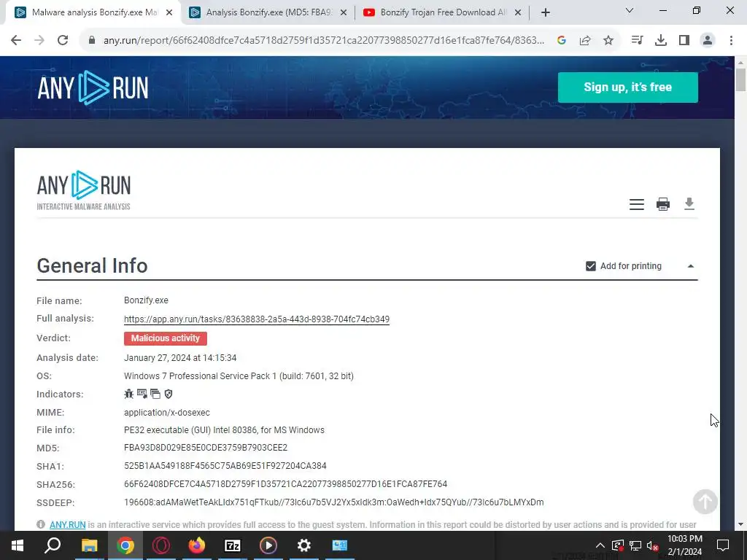Click the info icon beside ANY.RUN note
The width and height of the screenshot is (747, 560).
(41, 524)
